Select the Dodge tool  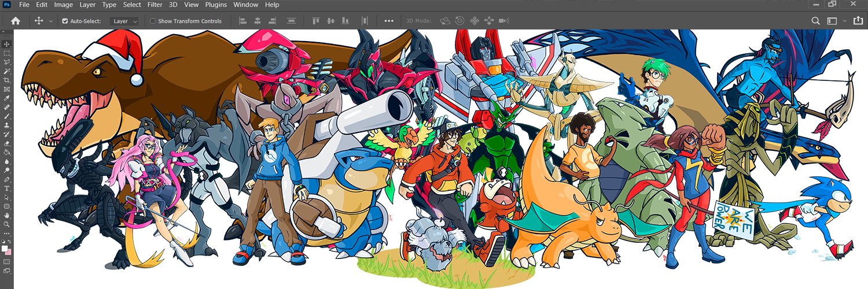[x=7, y=170]
